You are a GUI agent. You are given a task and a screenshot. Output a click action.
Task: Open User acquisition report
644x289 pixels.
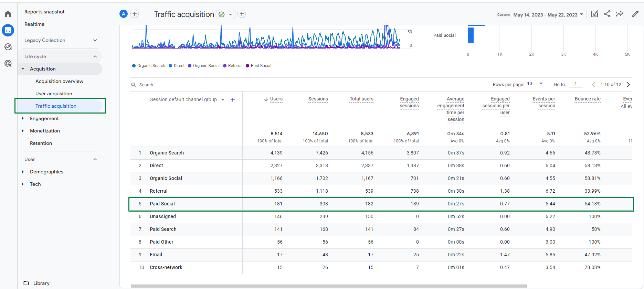click(54, 94)
